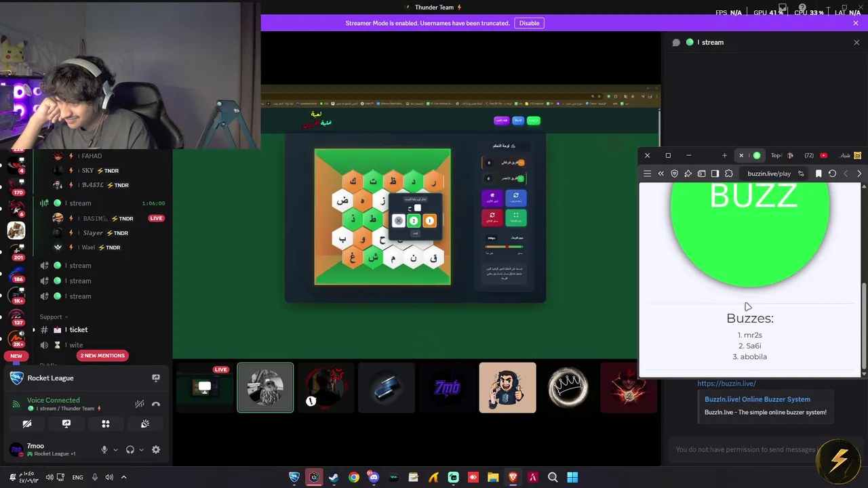Dismiss the Streamer Mode banner
The height and width of the screenshot is (488, 868).
(856, 23)
